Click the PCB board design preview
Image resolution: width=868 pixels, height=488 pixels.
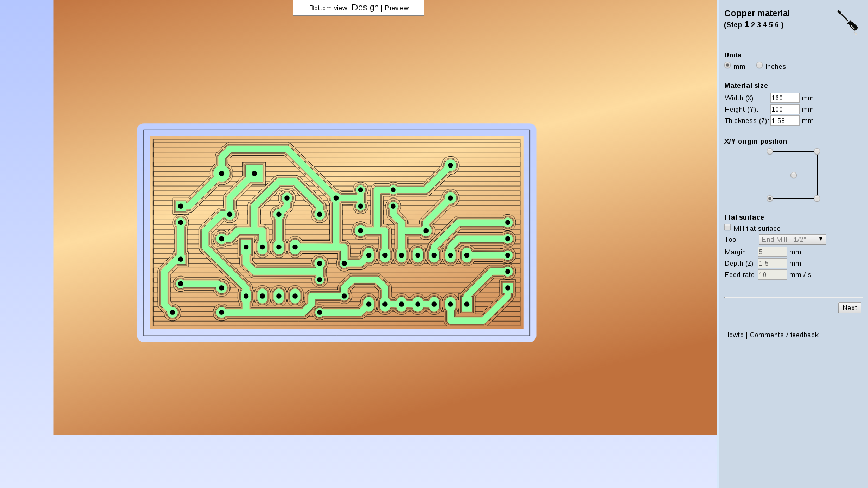[336, 233]
